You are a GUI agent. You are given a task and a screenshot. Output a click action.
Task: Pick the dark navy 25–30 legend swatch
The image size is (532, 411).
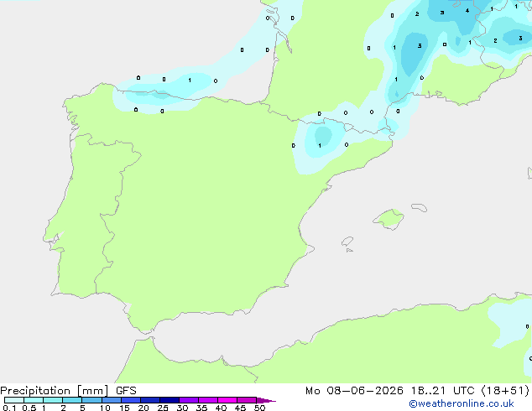[x=170, y=400]
